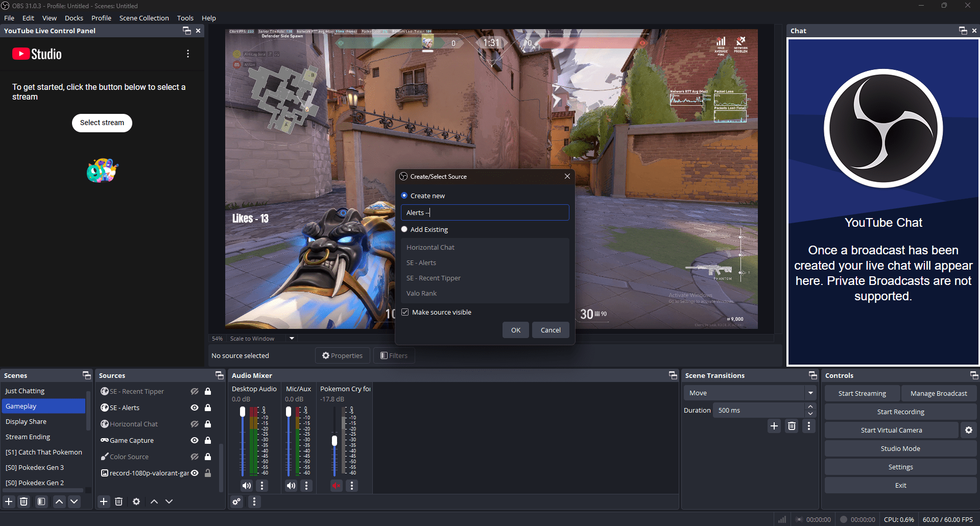
Task: Open the Move transition dropdown
Action: 810,393
